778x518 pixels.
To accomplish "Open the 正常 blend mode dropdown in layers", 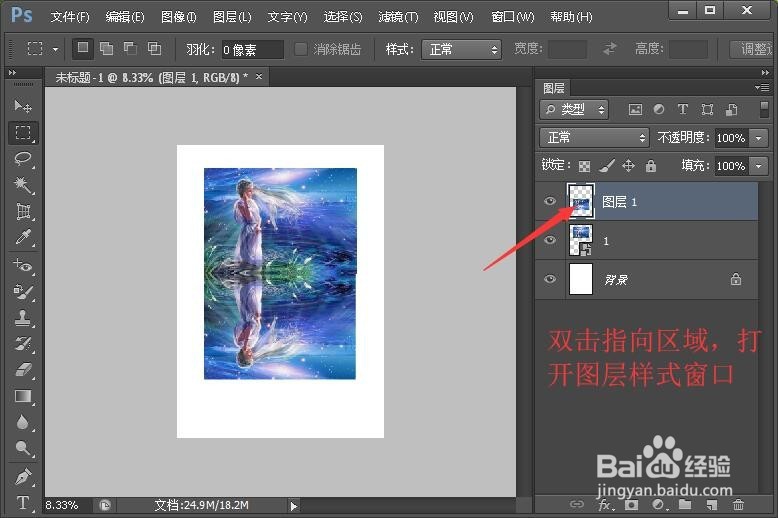I will [594, 137].
